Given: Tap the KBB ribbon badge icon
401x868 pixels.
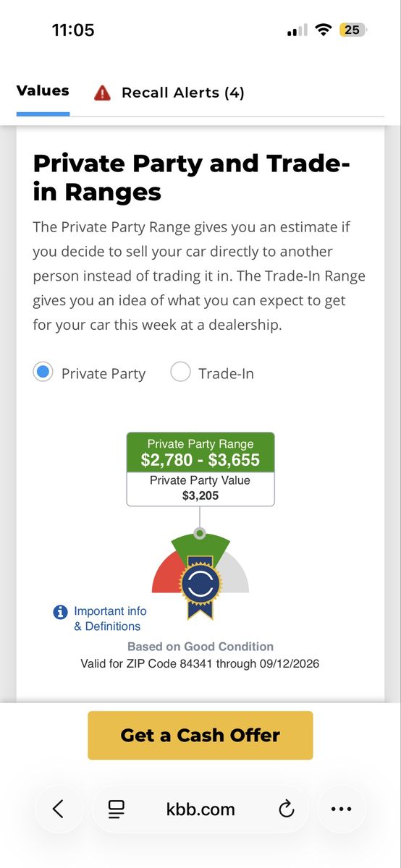Looking at the screenshot, I should click(200, 587).
